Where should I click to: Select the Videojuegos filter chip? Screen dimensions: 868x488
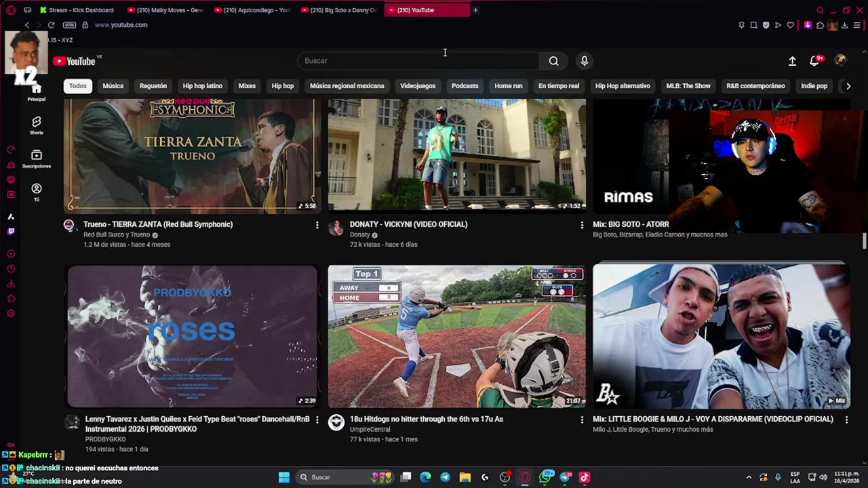point(418,86)
